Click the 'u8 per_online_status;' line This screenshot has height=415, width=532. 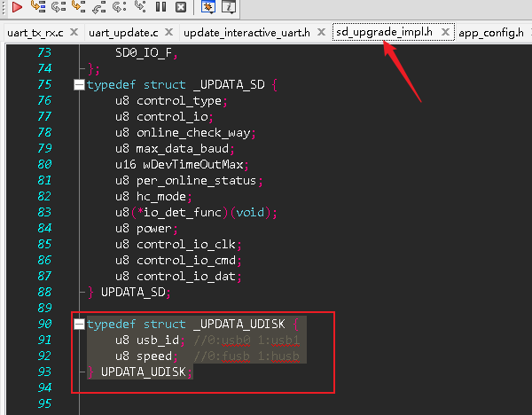[x=189, y=181]
